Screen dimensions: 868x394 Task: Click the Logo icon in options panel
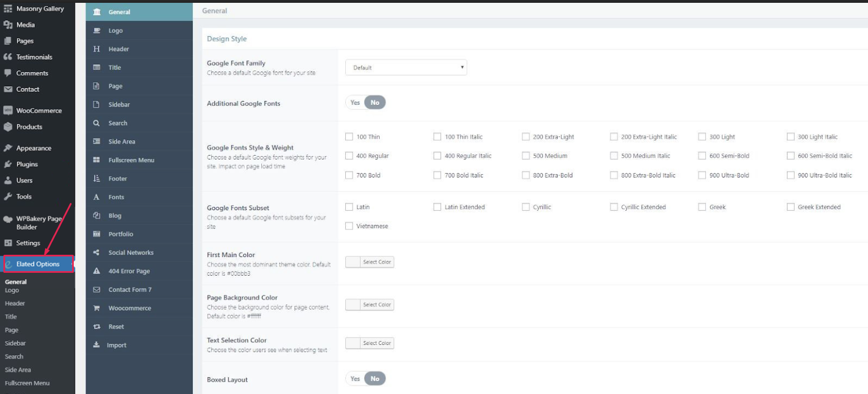pos(96,30)
